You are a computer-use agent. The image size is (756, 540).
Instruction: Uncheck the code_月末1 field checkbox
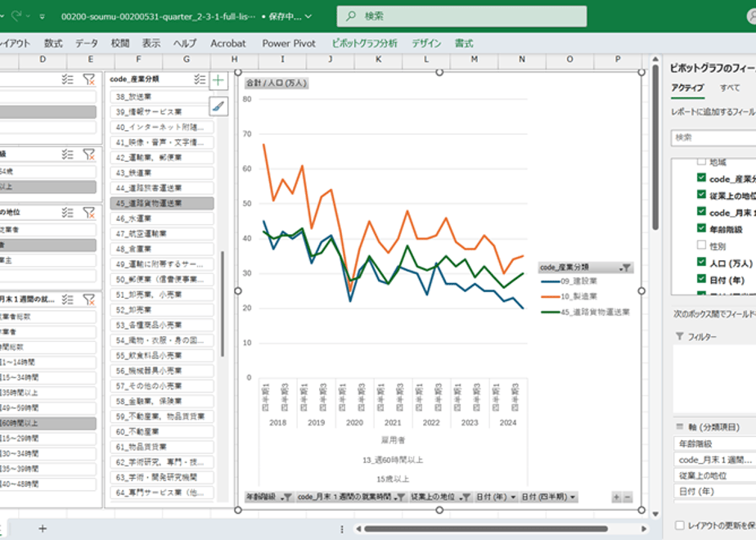(701, 211)
